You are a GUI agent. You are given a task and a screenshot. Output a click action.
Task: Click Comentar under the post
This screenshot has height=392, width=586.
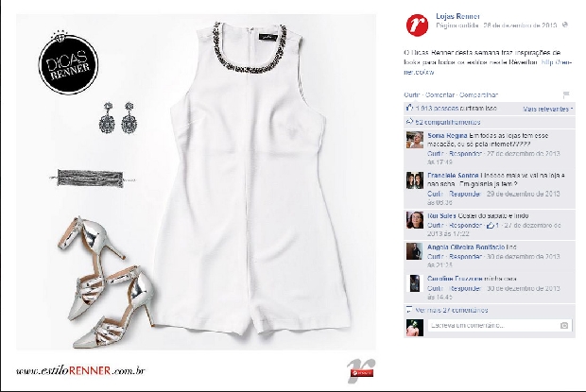click(x=439, y=94)
